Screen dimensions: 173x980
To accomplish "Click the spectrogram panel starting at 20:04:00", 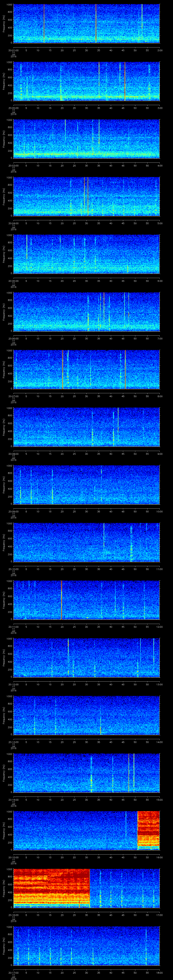I will [x=87, y=196].
